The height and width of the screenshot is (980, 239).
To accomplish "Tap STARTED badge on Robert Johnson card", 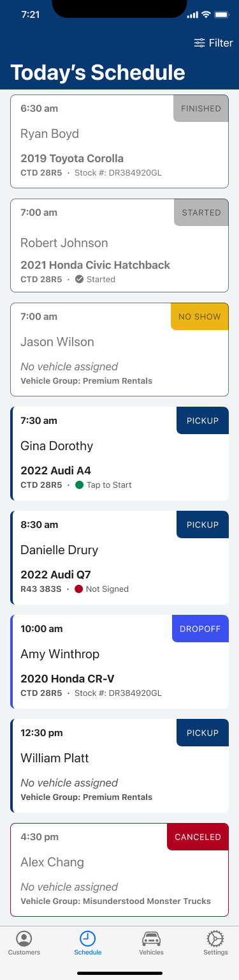I will point(201,213).
